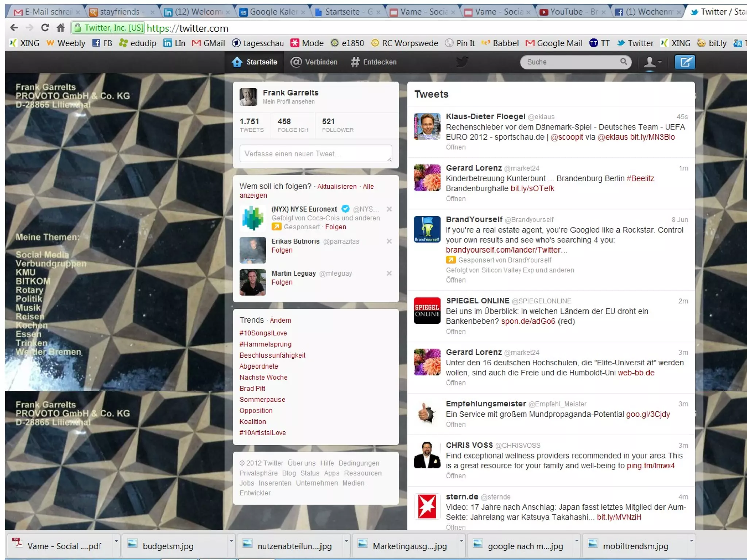
Task: Click the Twitter bird logo in navbar
Action: pos(462,62)
